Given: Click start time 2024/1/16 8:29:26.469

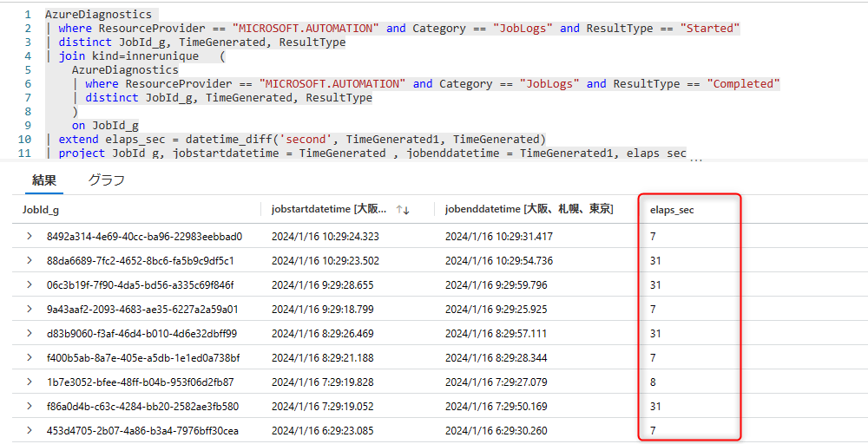Looking at the screenshot, I should click(x=323, y=334).
